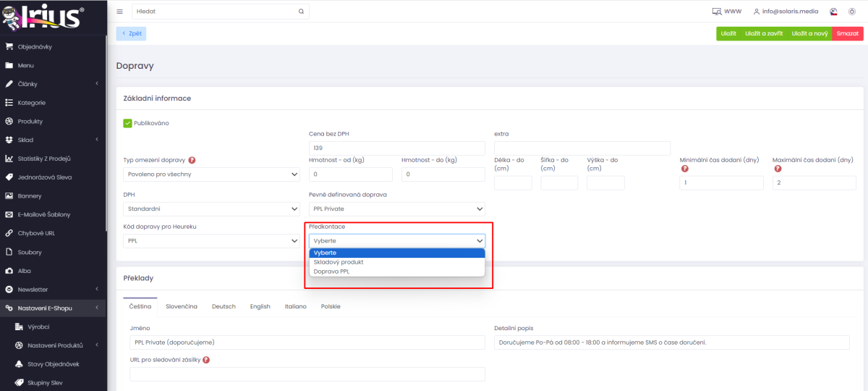Switch to the Slovenčina translation tab

[x=182, y=306]
